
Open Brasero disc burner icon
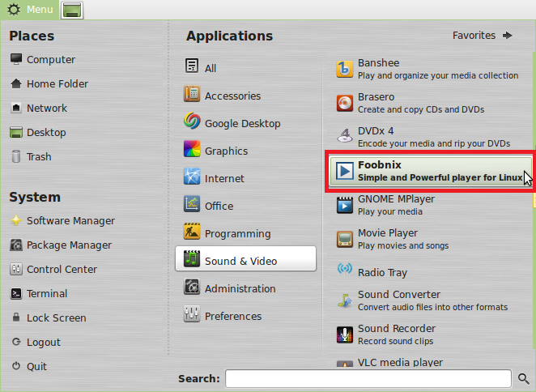(x=345, y=103)
